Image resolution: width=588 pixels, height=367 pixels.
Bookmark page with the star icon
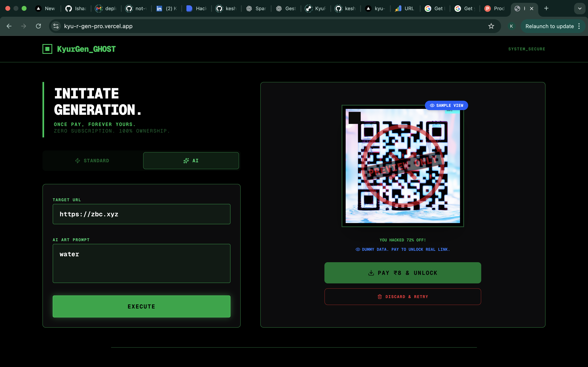click(x=491, y=26)
